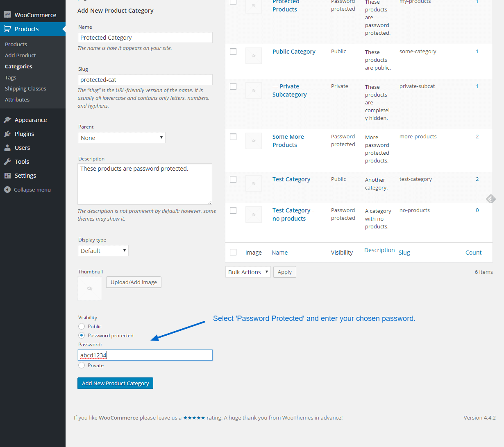Check the Some More Products row checkbox
This screenshot has height=447, width=504.
(x=233, y=137)
